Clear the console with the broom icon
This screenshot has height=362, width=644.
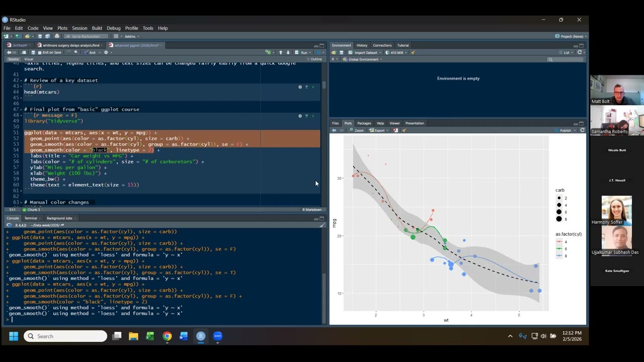[x=323, y=225]
